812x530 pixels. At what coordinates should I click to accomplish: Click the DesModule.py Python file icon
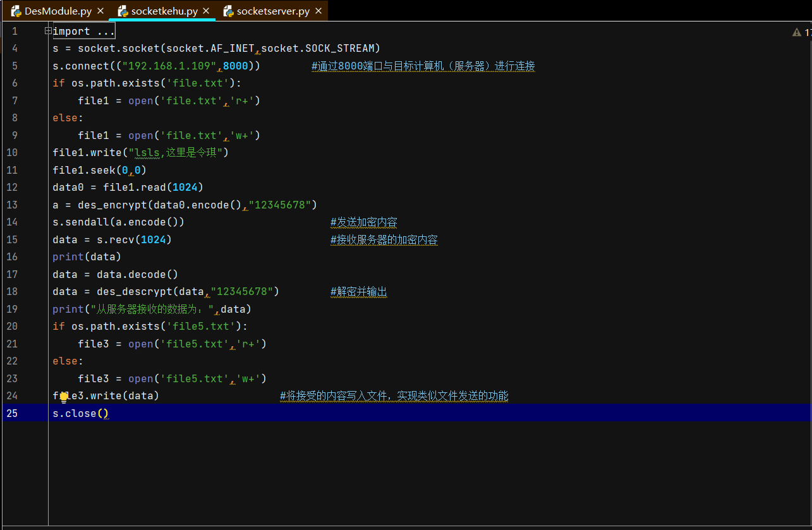click(x=16, y=11)
